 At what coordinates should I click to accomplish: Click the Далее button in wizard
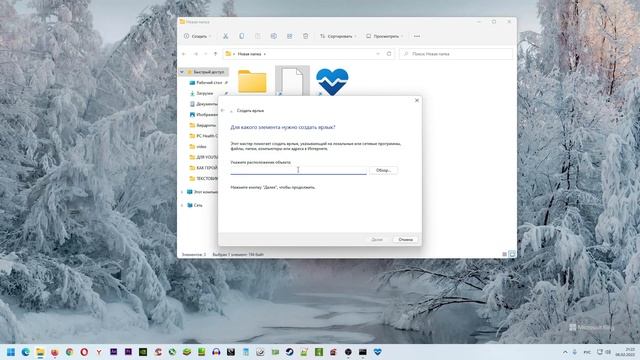pos(377,240)
